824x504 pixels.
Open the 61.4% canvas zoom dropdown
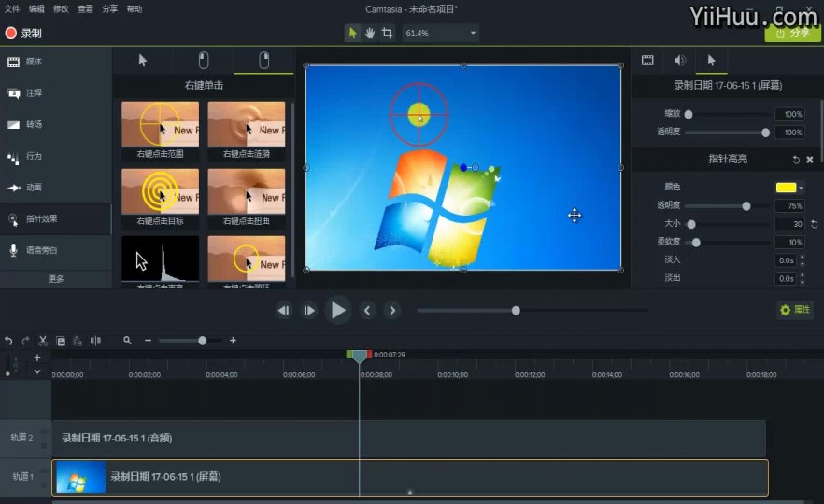(x=440, y=33)
